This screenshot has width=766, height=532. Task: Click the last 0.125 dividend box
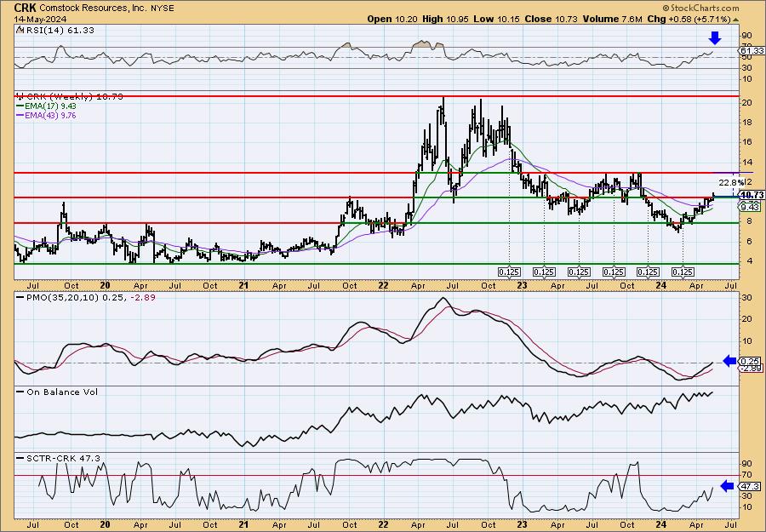pyautogui.click(x=683, y=272)
